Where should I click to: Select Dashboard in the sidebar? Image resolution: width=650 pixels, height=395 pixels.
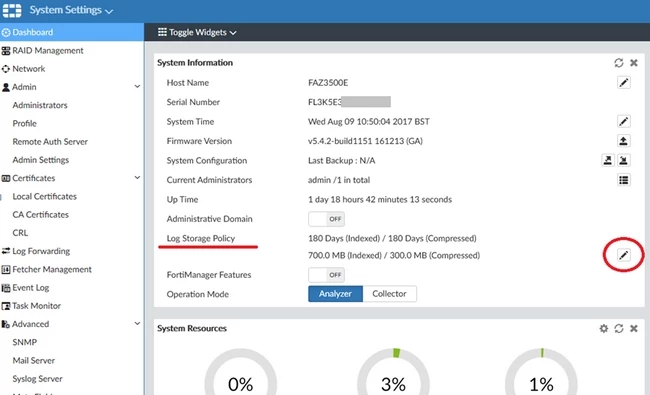point(72,32)
